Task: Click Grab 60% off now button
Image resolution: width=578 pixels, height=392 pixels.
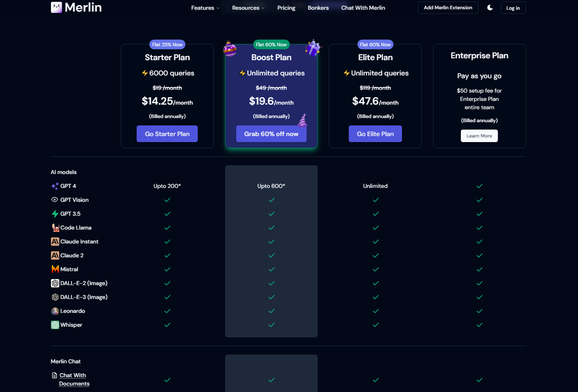Action: 271,134
